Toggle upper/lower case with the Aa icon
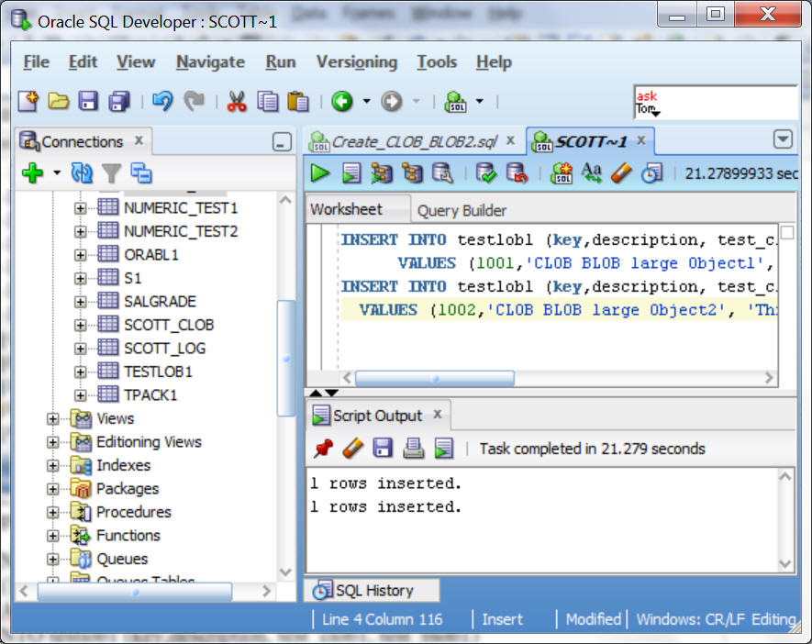 [x=592, y=172]
